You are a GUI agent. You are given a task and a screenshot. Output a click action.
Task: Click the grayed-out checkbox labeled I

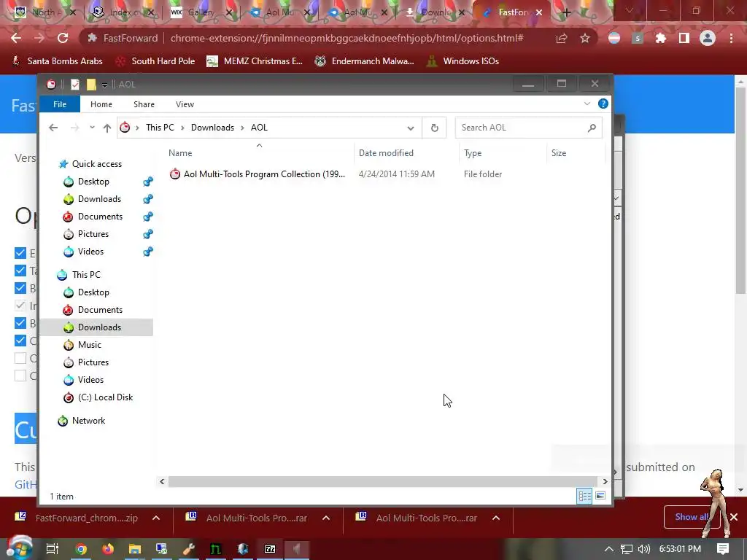(20, 306)
